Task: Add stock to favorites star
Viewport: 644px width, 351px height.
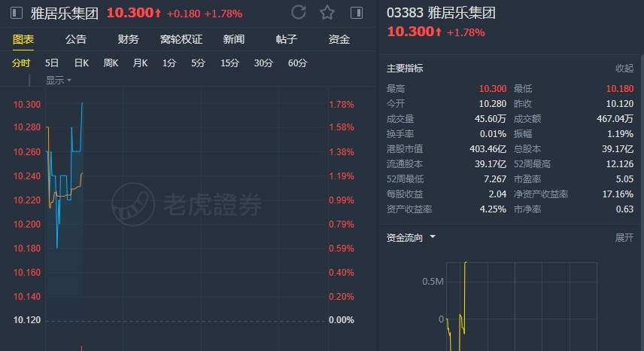Action: tap(327, 12)
